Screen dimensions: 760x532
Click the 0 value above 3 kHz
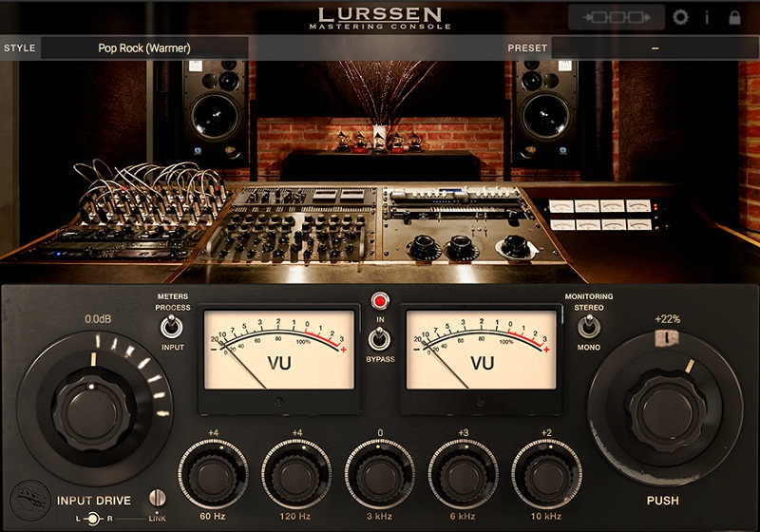pyautogui.click(x=380, y=432)
